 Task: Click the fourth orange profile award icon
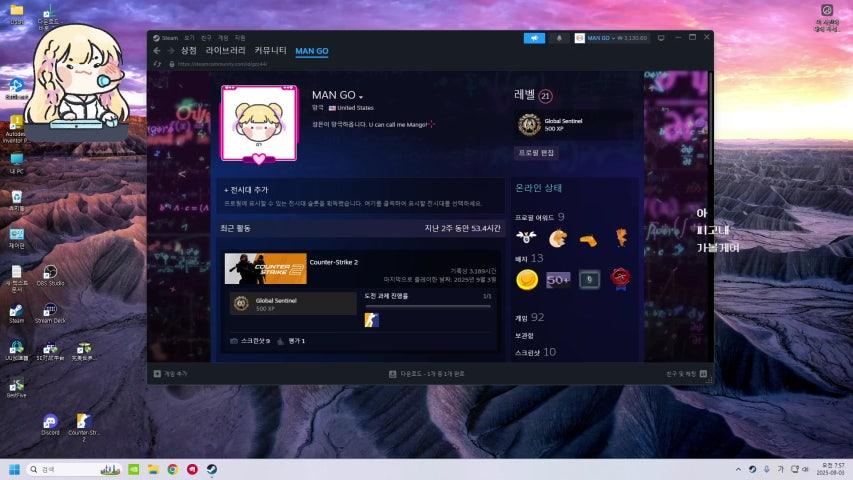(x=621, y=238)
